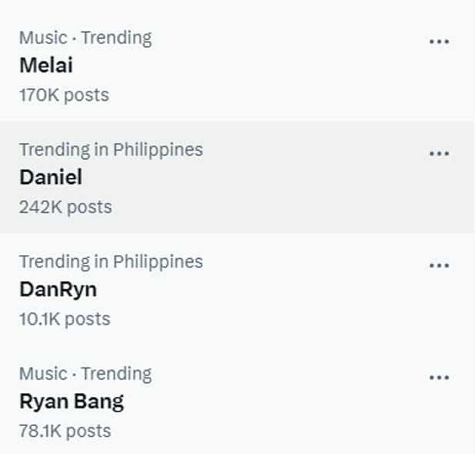Viewport: 476px width, 454px height.
Task: Click the 78.1K posts count
Action: pyautogui.click(x=65, y=431)
